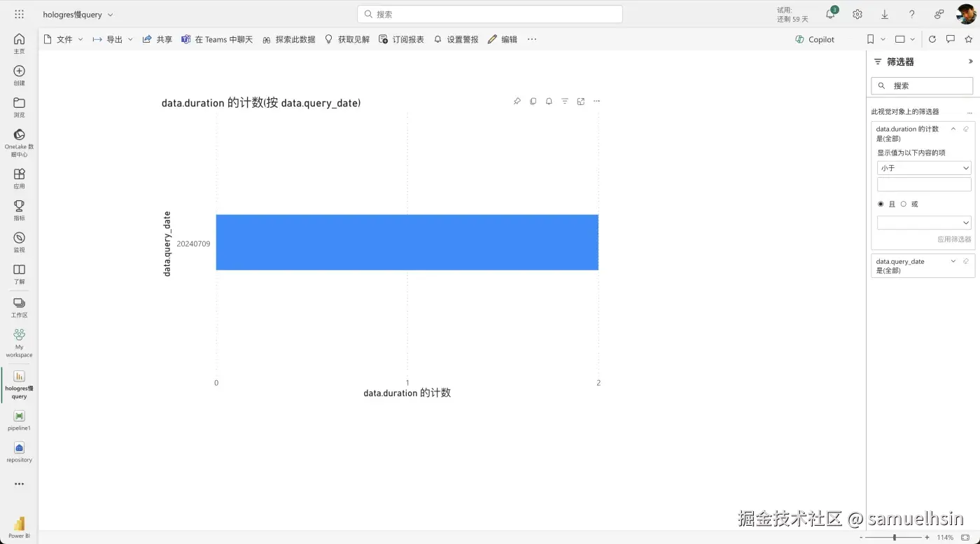The image size is (980, 544).
Task: Open notifications bell icon
Action: pos(831,14)
